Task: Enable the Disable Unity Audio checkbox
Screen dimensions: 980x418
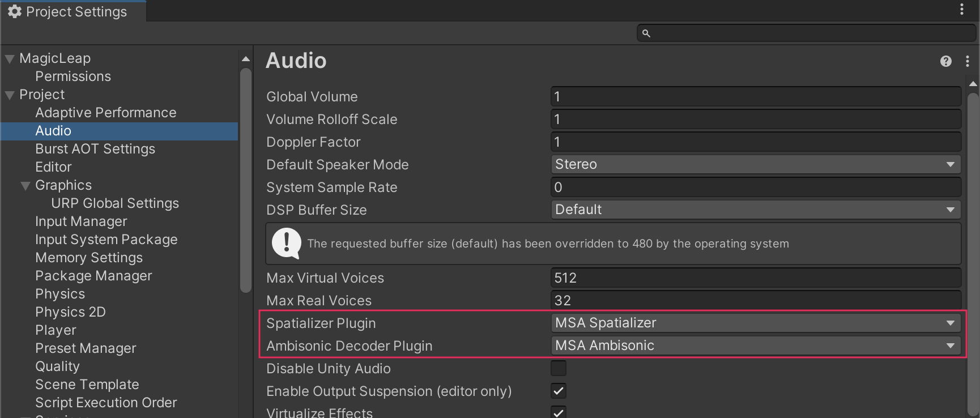Action: click(559, 368)
